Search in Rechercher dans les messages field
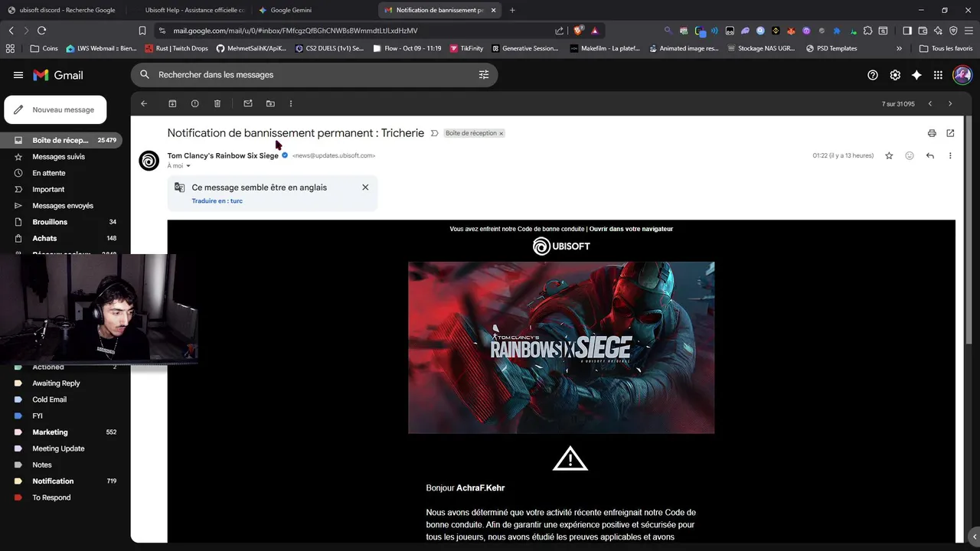This screenshot has width=980, height=551. tap(314, 75)
